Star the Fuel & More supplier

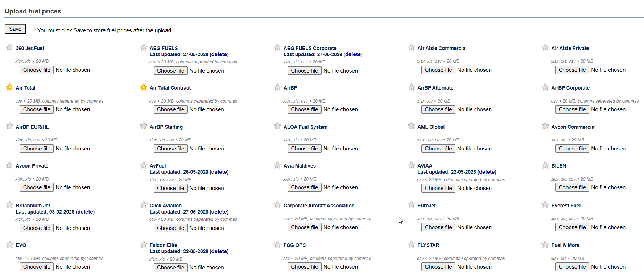click(545, 244)
